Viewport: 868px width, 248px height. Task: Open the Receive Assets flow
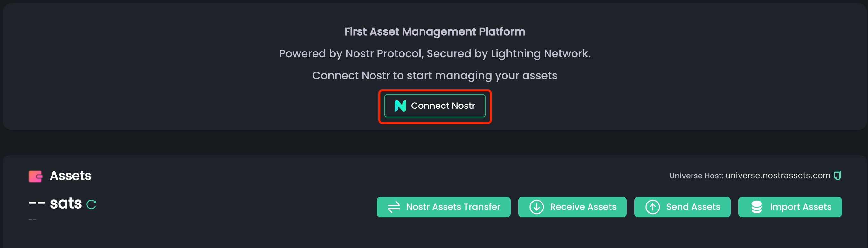pyautogui.click(x=572, y=207)
